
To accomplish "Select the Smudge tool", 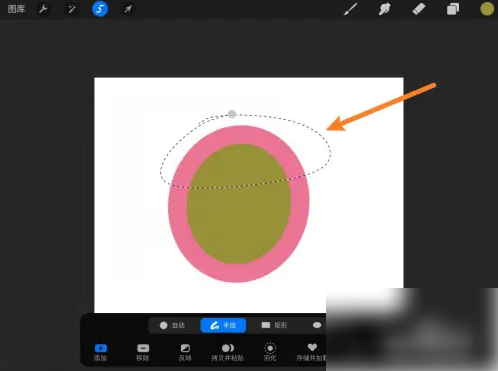I will pos(384,9).
